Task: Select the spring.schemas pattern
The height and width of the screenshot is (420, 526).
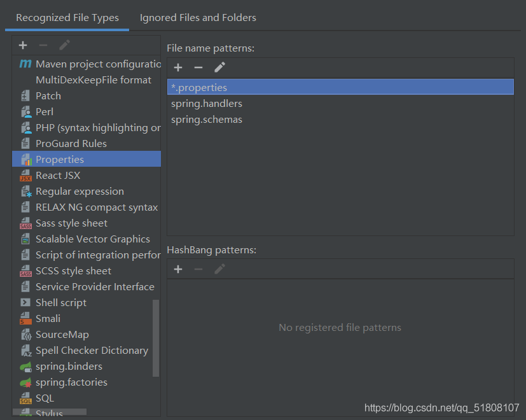Action: tap(207, 120)
